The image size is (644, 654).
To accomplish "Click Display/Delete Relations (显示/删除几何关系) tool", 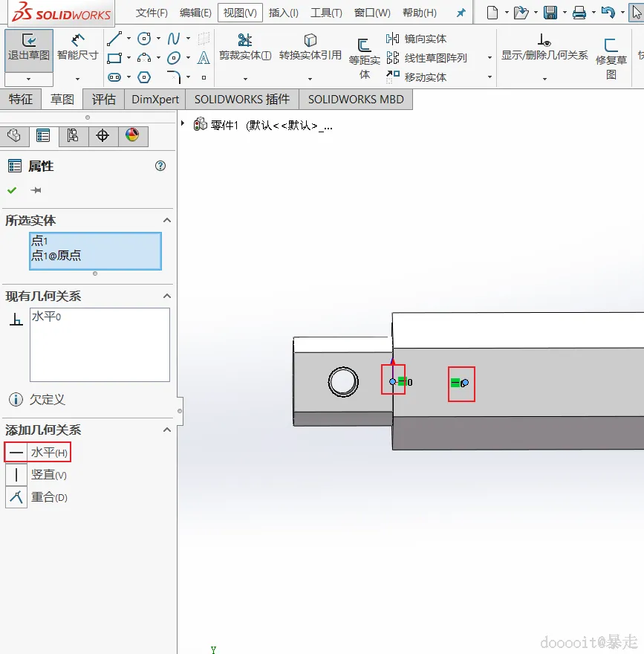I will pos(544,47).
